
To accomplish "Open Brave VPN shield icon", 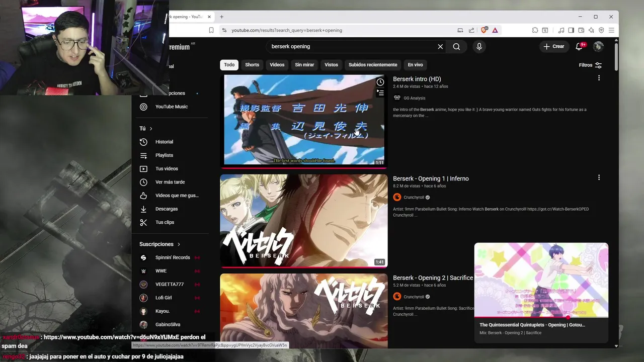I will tap(601, 30).
